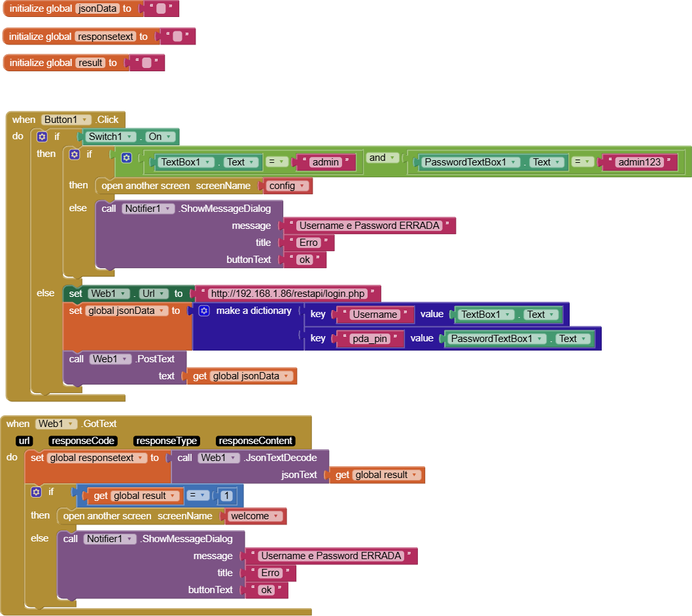Click gear icon on the Web1.GotText if block
692x616 pixels.
pyautogui.click(x=36, y=492)
